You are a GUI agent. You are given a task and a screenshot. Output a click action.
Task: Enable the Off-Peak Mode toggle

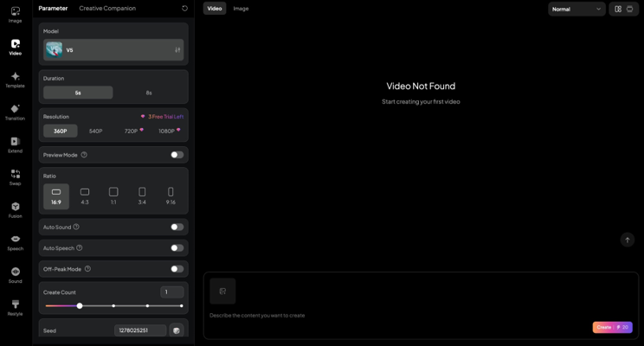point(177,269)
